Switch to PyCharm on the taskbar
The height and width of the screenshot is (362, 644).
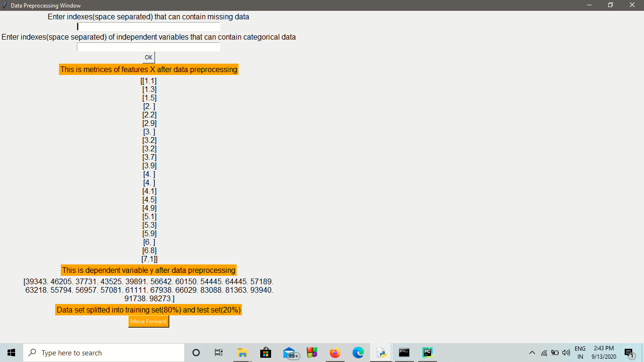click(x=428, y=353)
